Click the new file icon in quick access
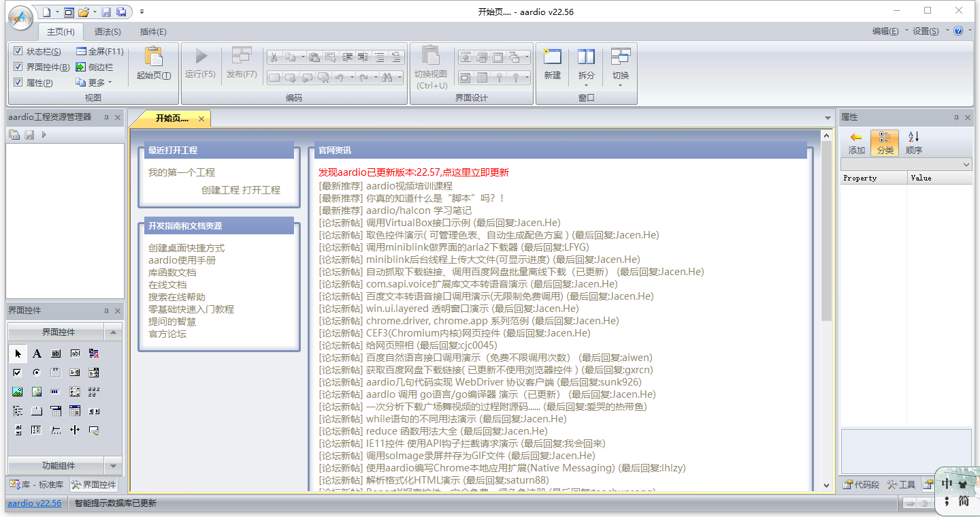This screenshot has width=980, height=517. (x=46, y=12)
